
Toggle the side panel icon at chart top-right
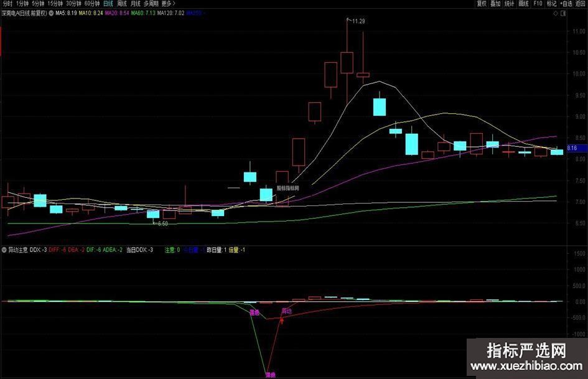[x=563, y=13]
